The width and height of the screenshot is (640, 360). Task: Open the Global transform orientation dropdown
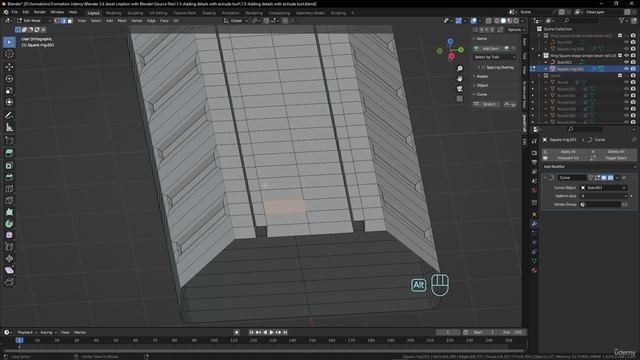pos(236,20)
